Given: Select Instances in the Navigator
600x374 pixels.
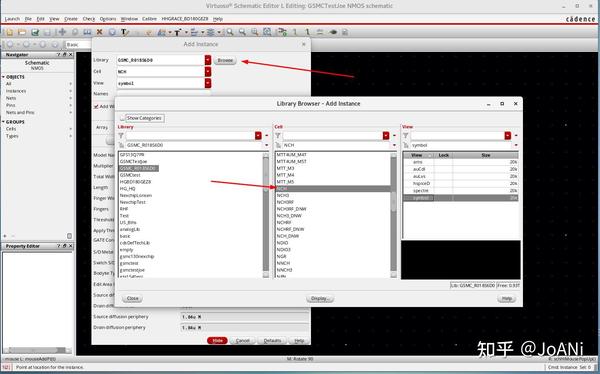Looking at the screenshot, I should click(16, 91).
